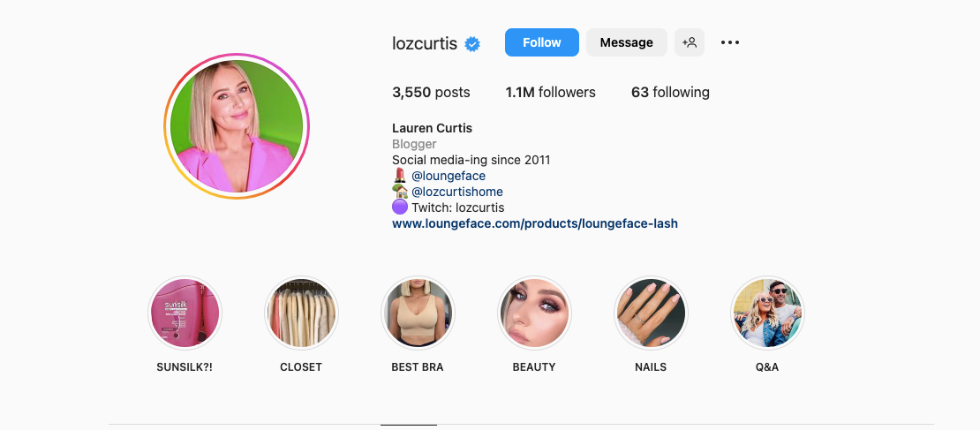The image size is (980, 430).
Task: Open the Message button
Action: 626,42
